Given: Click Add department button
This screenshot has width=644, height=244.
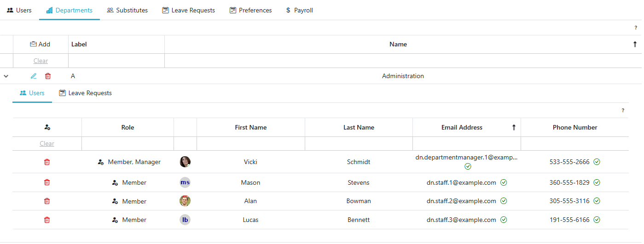Looking at the screenshot, I should 41,45.
